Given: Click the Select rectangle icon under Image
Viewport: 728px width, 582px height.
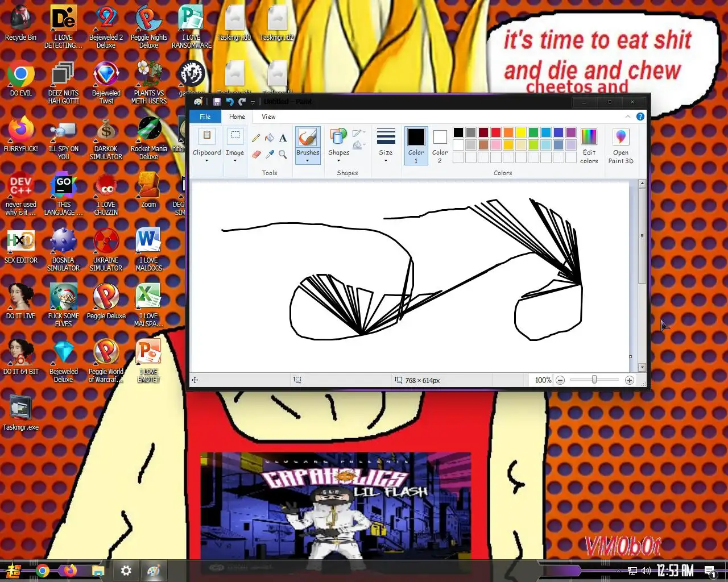Looking at the screenshot, I should [235, 136].
